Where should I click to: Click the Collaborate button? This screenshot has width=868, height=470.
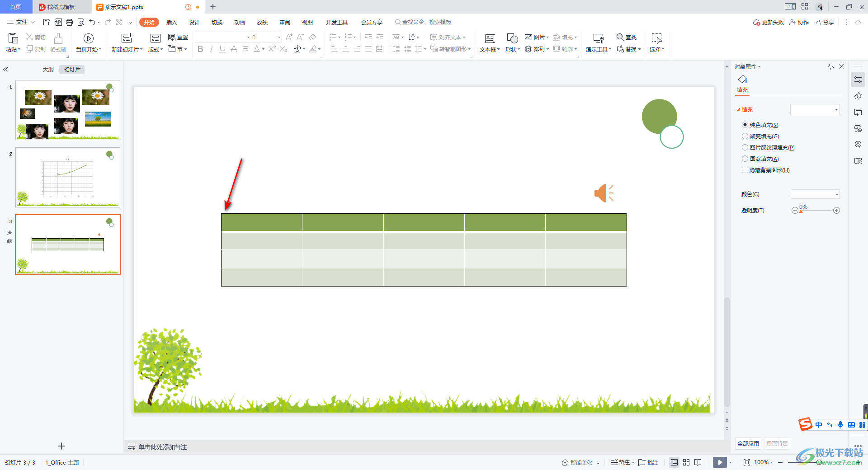point(799,22)
